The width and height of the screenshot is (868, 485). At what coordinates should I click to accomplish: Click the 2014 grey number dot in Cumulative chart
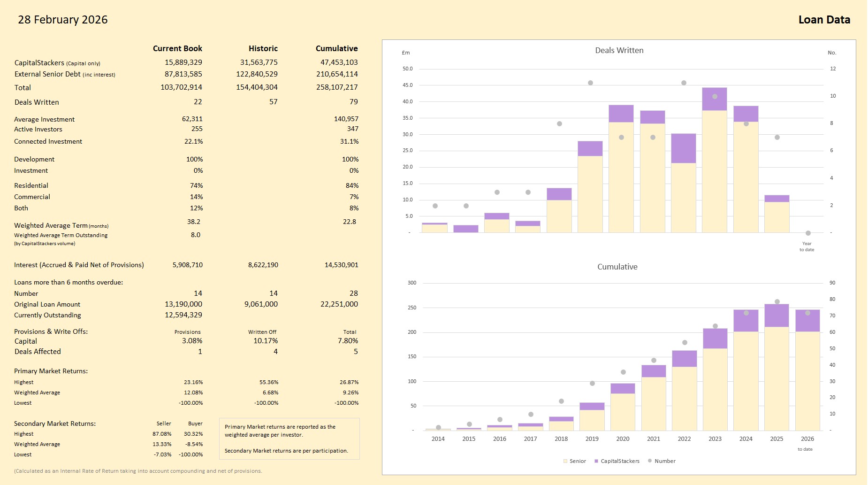point(438,427)
